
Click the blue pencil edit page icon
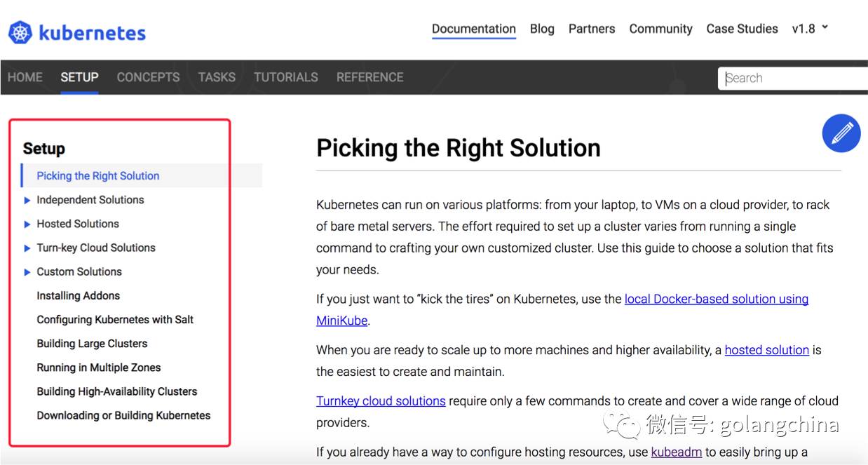pyautogui.click(x=841, y=133)
